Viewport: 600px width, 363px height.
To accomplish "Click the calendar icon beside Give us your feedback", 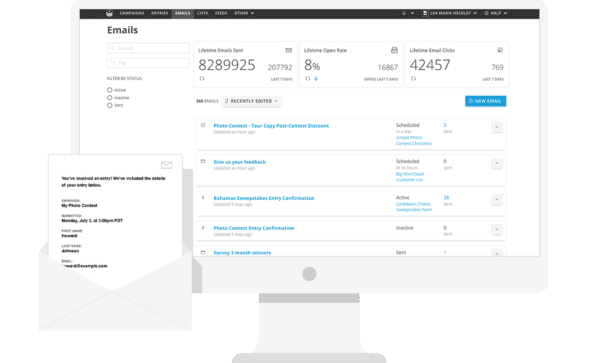I will 203,161.
